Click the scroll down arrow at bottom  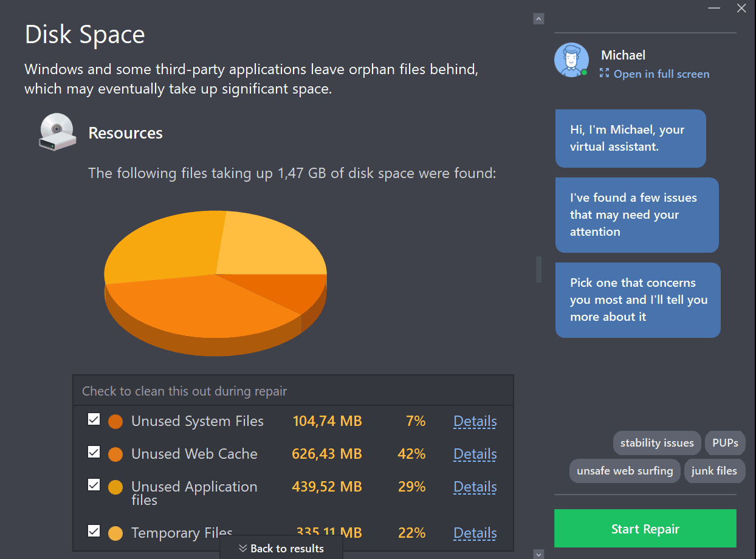click(538, 554)
